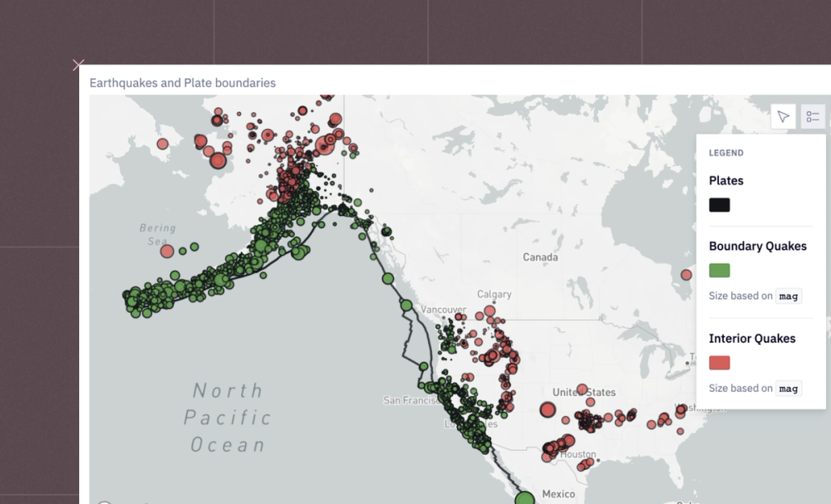Dismiss the visualization using the X icon
This screenshot has width=831, height=504.
pos(79,65)
